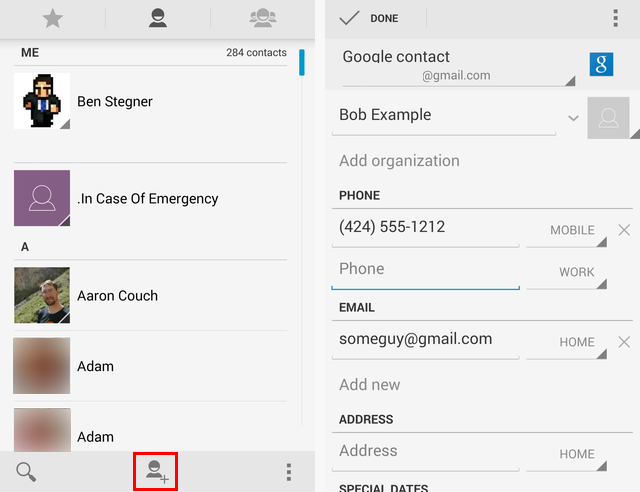Tap the ADDRESS section header
Screen dimensions: 640x492
[366, 419]
